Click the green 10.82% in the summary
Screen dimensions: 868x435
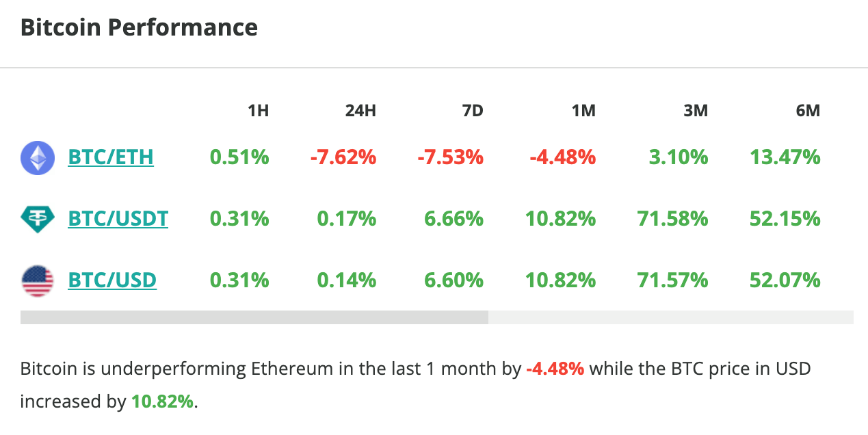coord(161,401)
